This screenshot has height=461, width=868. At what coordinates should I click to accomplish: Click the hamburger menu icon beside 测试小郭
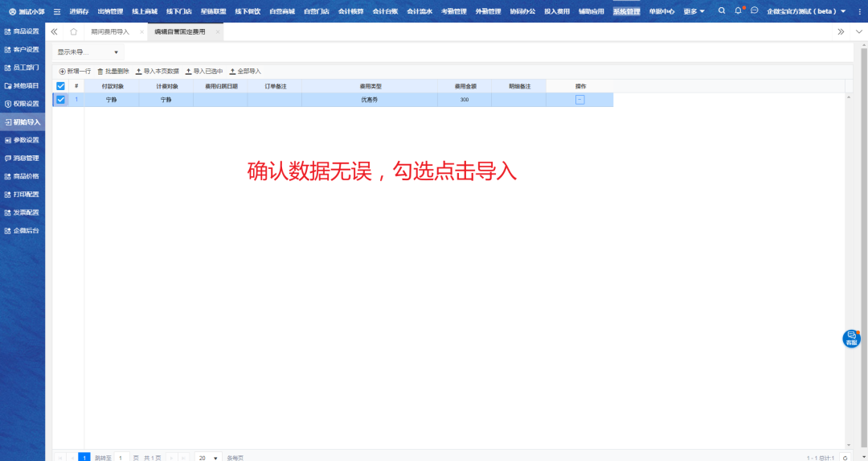pyautogui.click(x=57, y=11)
